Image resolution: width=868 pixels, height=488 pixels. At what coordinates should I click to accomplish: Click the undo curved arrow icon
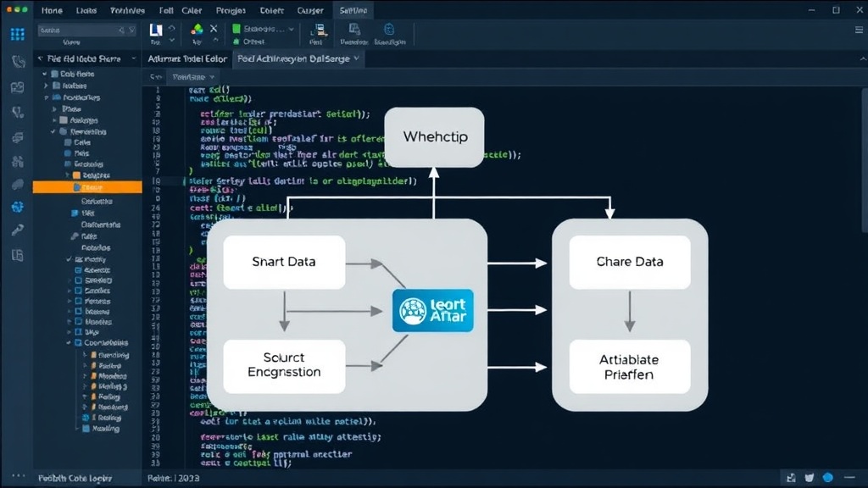click(x=171, y=28)
